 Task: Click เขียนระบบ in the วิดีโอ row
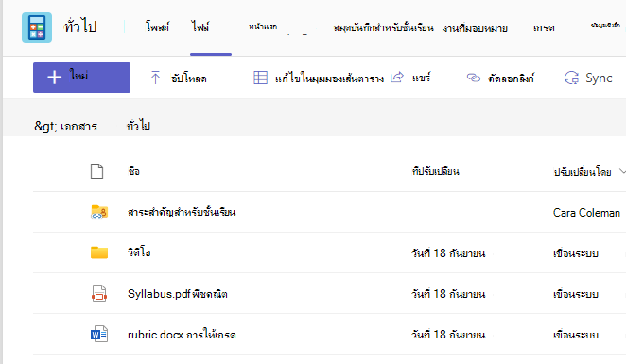point(576,253)
